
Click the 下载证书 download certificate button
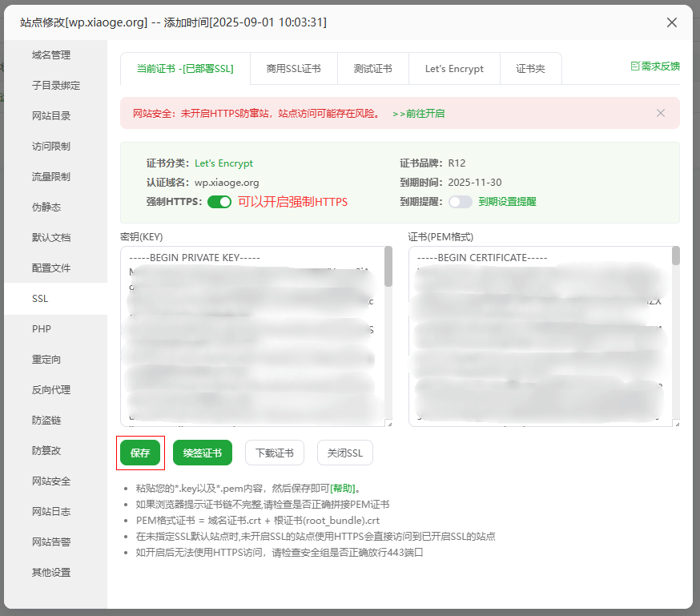[275, 453]
